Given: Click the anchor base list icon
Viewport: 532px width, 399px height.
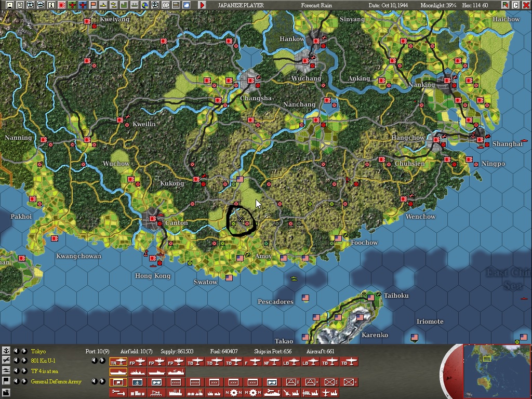Looking at the screenshot, I should tap(6, 351).
